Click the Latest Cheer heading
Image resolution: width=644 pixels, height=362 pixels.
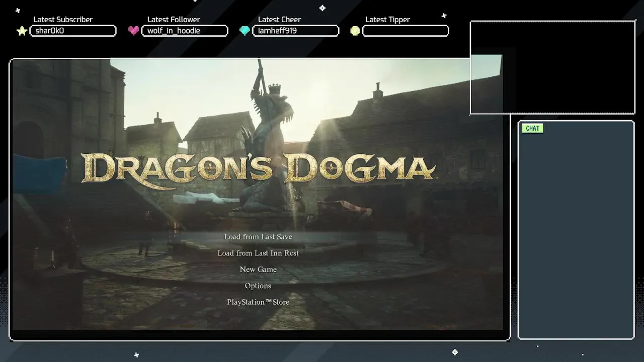pos(279,20)
